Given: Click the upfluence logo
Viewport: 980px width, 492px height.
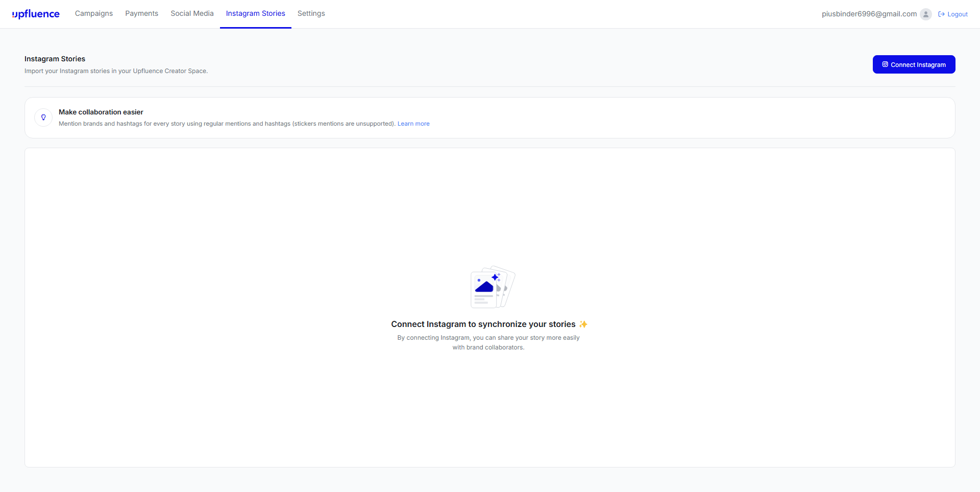Looking at the screenshot, I should pyautogui.click(x=36, y=14).
